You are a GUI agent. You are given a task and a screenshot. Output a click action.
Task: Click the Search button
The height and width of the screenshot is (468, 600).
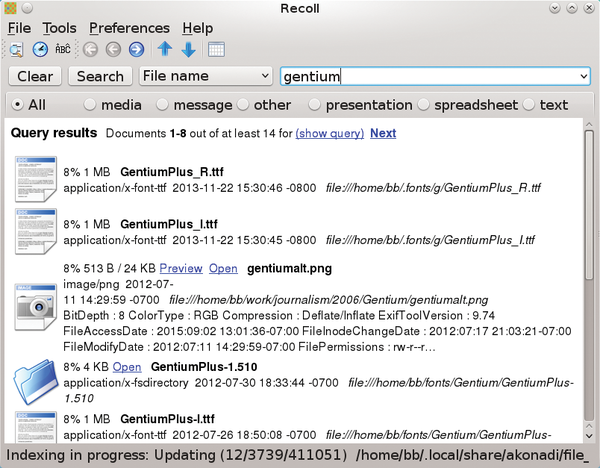click(100, 76)
